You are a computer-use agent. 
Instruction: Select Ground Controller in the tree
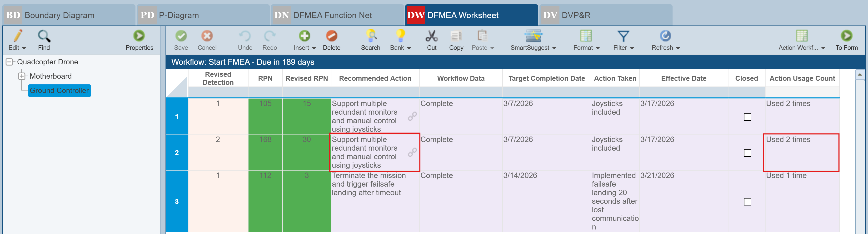(x=59, y=91)
